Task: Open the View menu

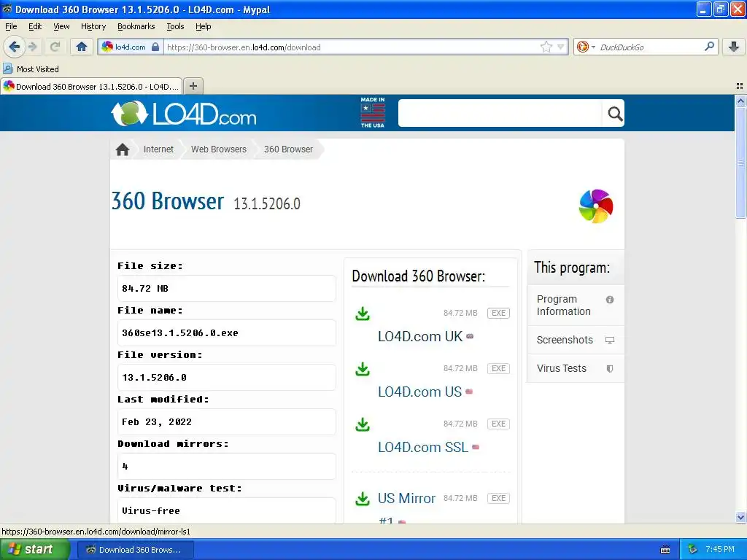Action: click(x=61, y=26)
